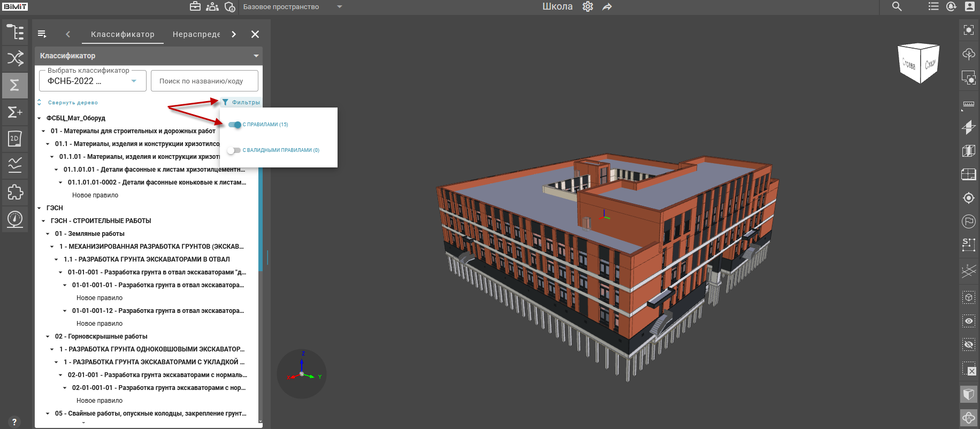Click the shuffle arrows sidebar icon
This screenshot has height=429, width=980.
click(15, 58)
